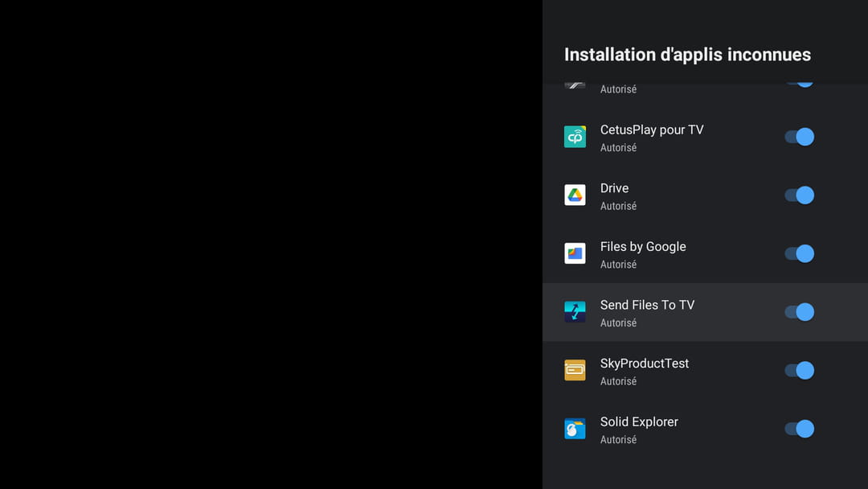Select the Send Files To TV label
The image size is (868, 489).
coord(647,305)
